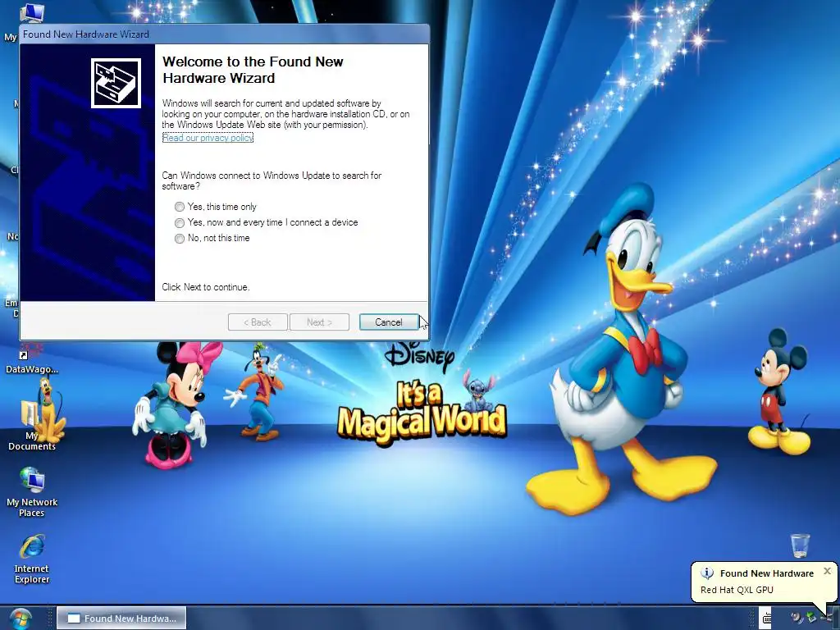840x630 pixels.
Task: Close the Found New Hardware balloon
Action: (x=827, y=571)
